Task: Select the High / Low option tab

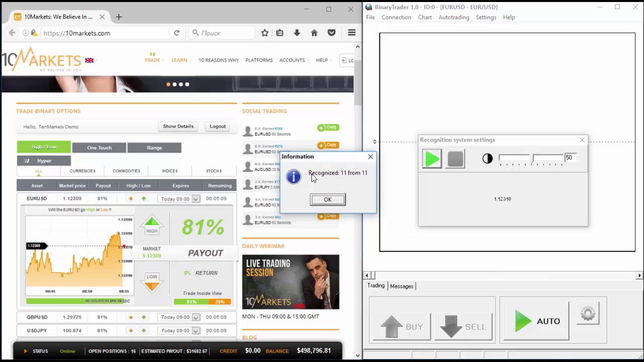Action: [x=44, y=147]
